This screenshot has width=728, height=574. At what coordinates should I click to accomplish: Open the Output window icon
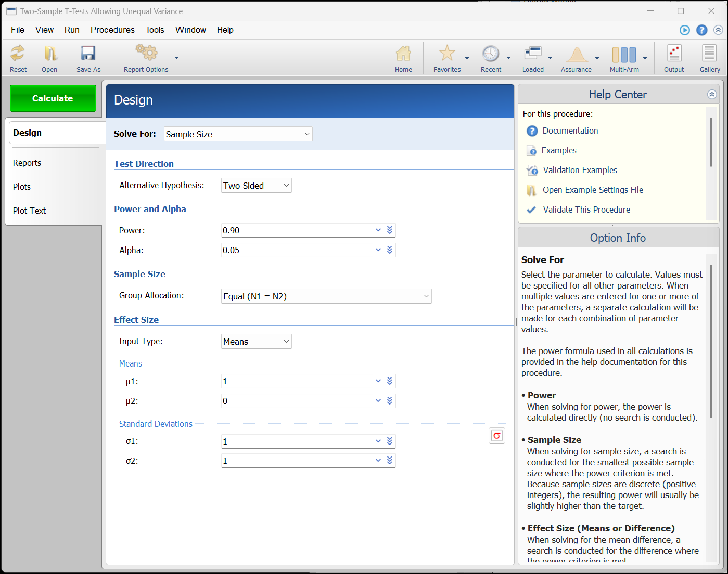point(674,54)
